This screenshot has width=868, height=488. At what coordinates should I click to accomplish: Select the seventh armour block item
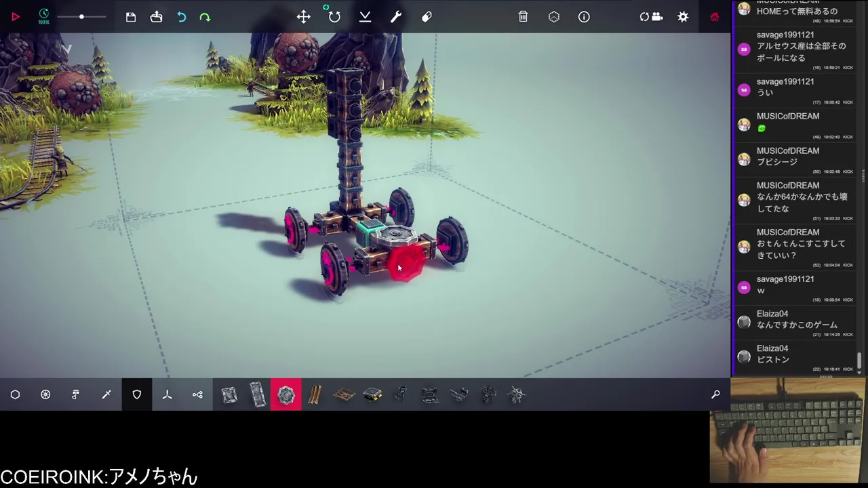401,394
